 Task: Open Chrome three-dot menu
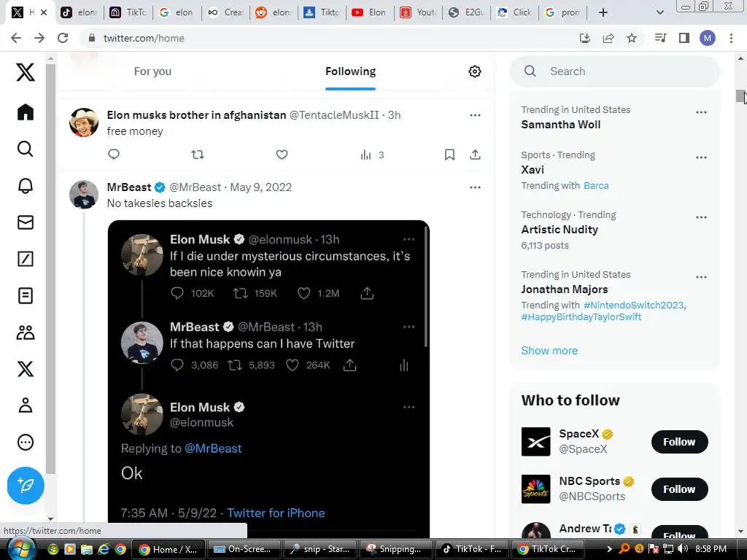pyautogui.click(x=731, y=38)
